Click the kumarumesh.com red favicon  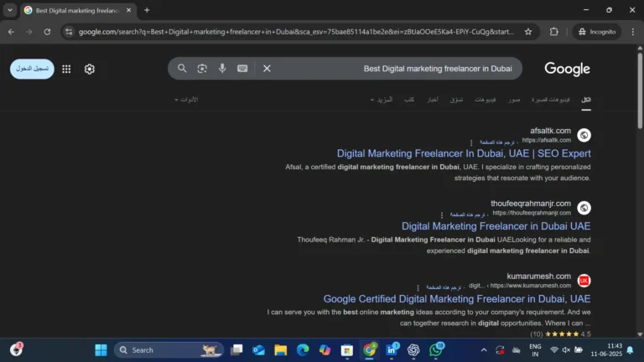584,281
